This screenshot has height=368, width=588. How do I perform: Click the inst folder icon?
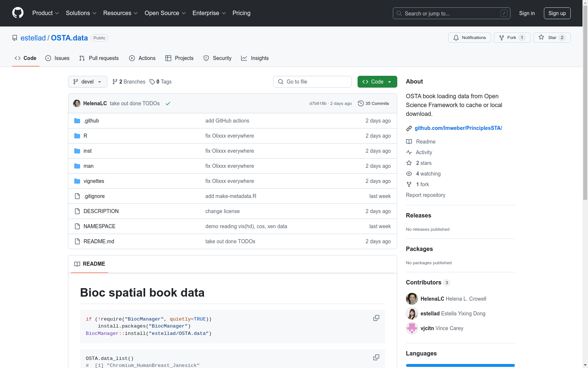77,151
